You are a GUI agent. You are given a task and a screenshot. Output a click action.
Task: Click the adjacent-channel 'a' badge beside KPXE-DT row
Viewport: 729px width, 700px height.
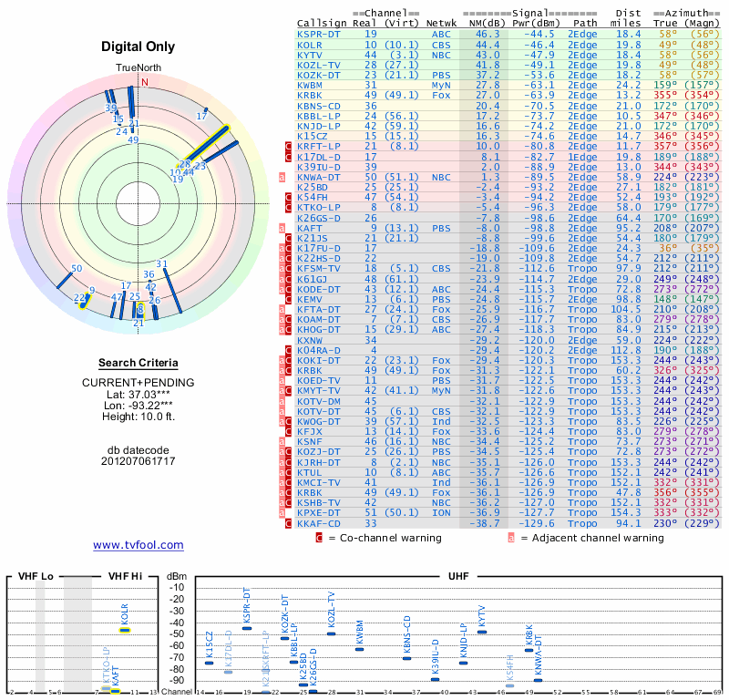[282, 512]
